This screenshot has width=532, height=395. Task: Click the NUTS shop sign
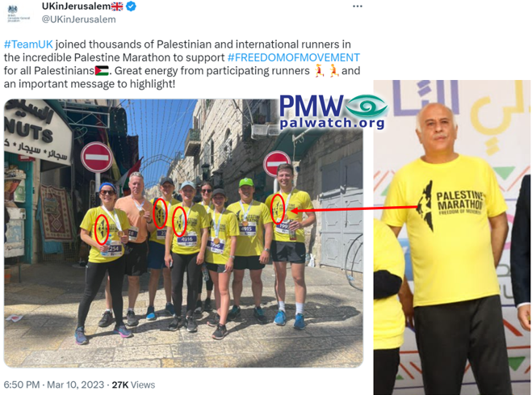click(x=29, y=131)
